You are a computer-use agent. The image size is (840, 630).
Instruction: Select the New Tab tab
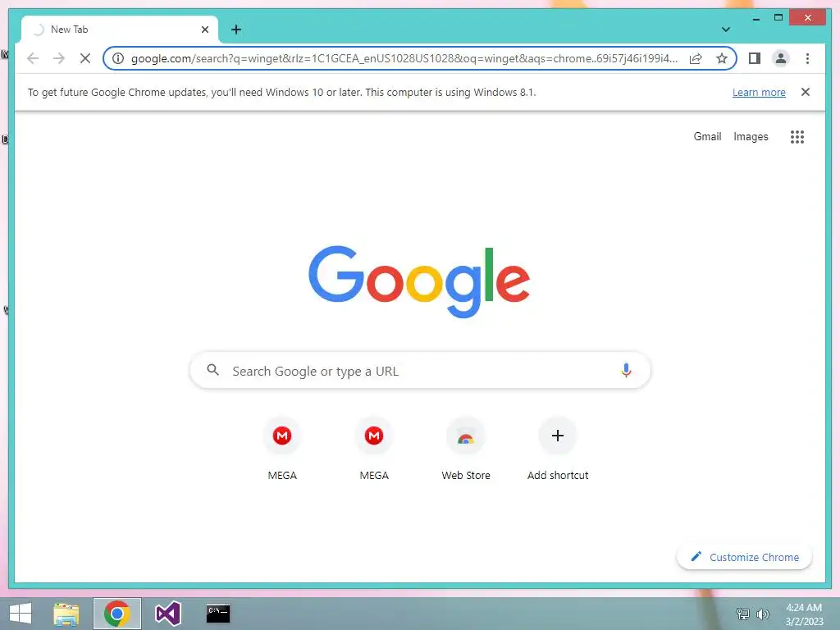coord(120,30)
